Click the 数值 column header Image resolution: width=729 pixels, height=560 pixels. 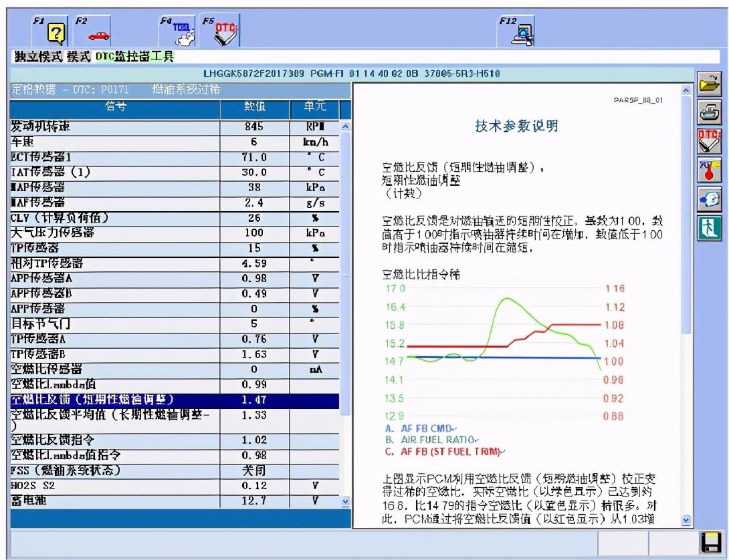pos(253,108)
